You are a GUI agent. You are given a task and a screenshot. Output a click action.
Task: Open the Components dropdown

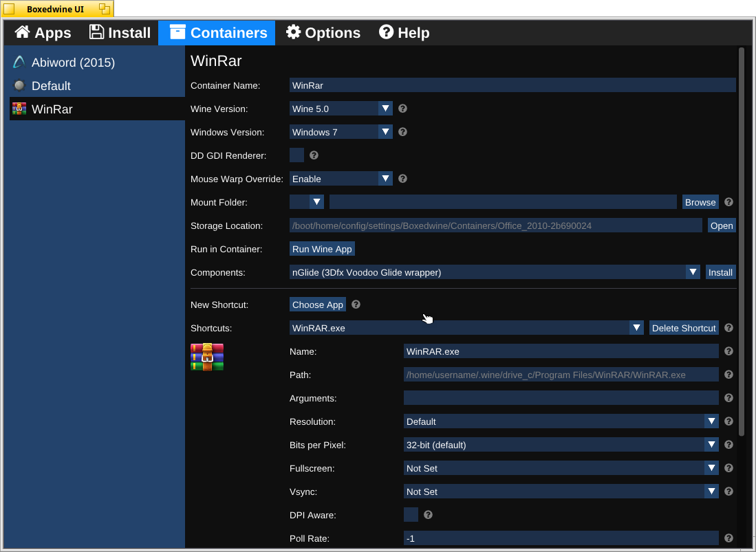pyautogui.click(x=495, y=272)
